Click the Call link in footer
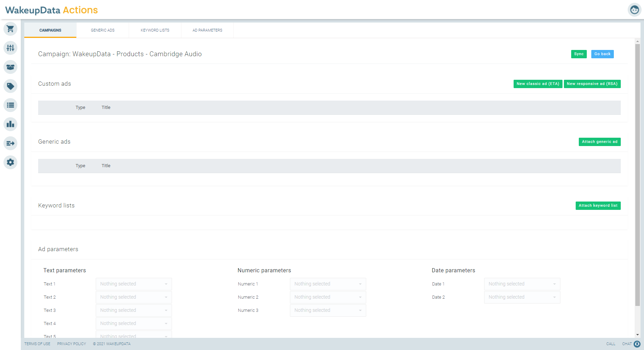Viewport: 644px width, 350px height. (x=611, y=344)
